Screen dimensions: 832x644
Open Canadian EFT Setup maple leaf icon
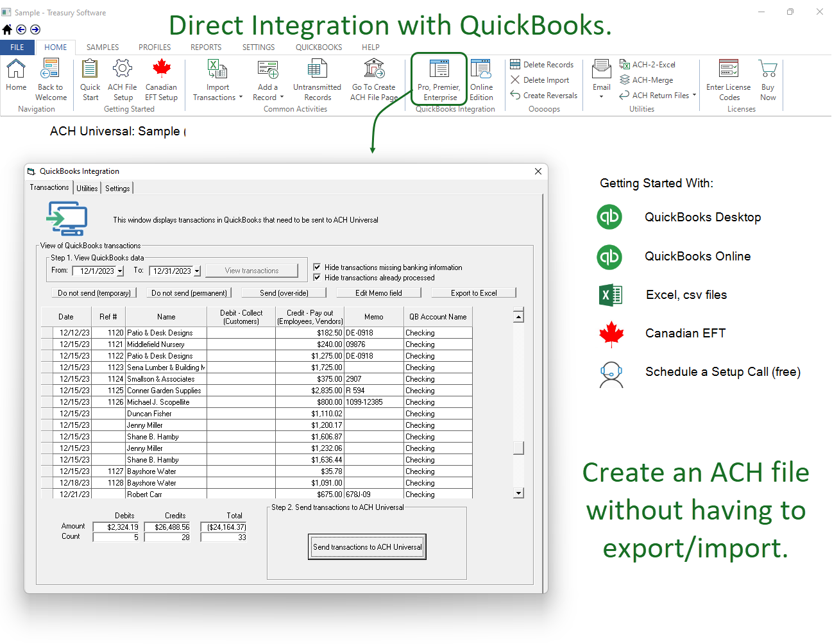tap(161, 69)
